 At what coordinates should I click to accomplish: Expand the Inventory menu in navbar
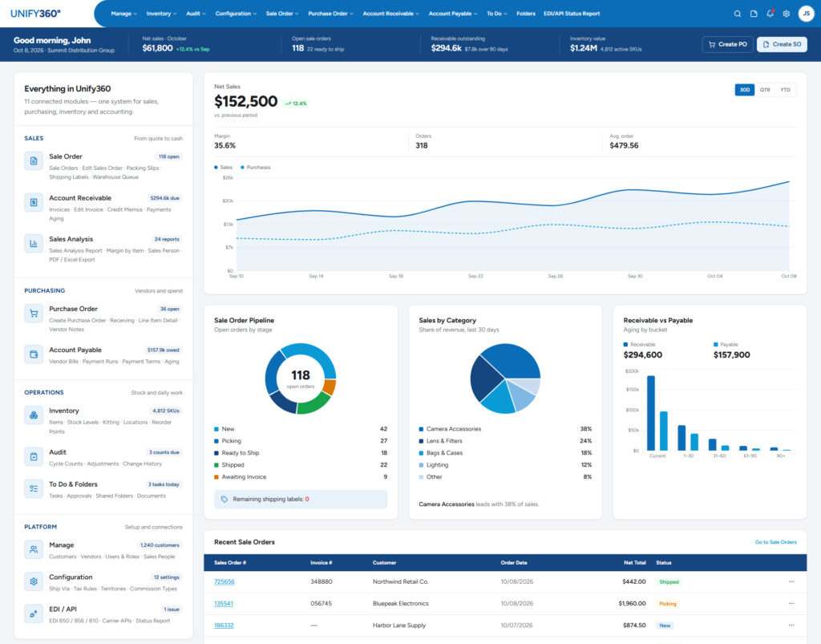click(x=161, y=14)
